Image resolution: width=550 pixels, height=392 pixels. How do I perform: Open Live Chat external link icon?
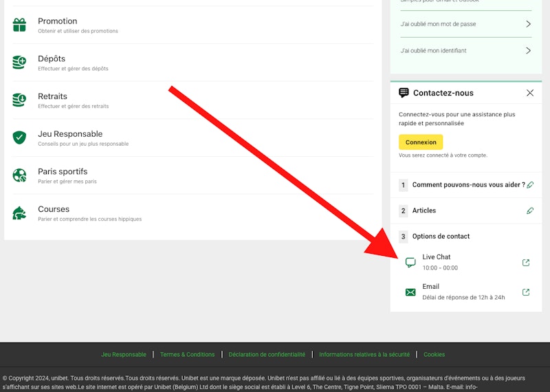(526, 262)
